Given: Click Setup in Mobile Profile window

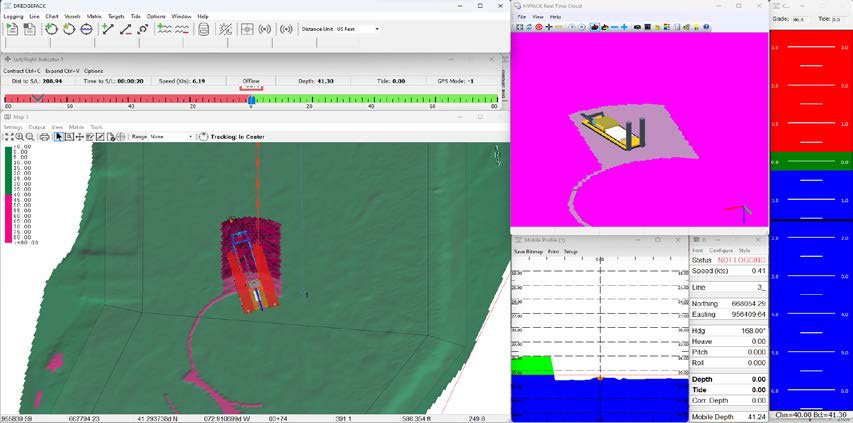Looking at the screenshot, I should (x=570, y=252).
